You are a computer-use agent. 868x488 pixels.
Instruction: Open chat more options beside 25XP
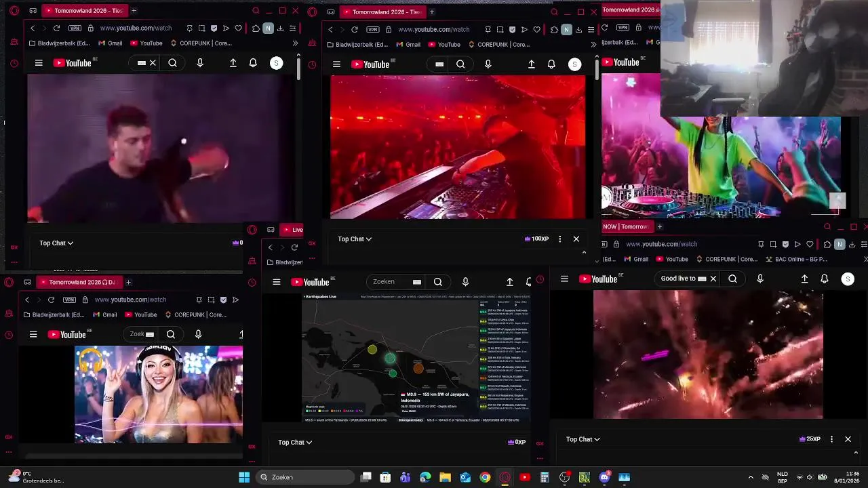click(x=831, y=439)
